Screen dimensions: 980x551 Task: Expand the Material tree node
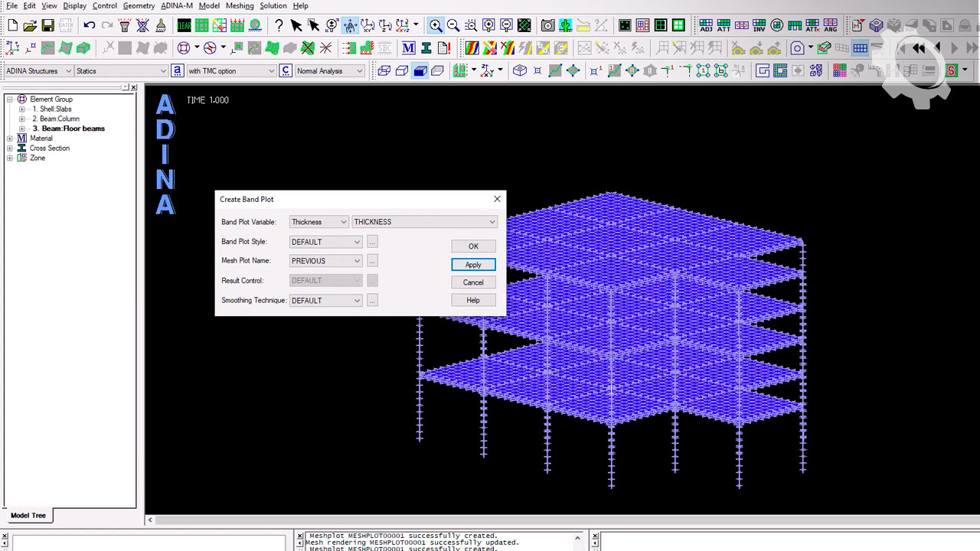10,139
